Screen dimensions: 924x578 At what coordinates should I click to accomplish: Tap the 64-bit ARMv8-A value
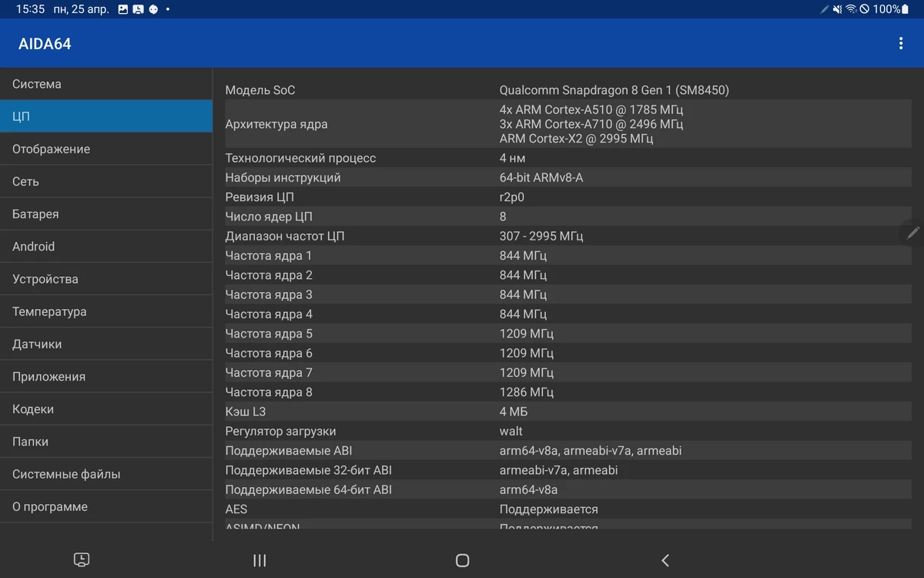point(541,177)
